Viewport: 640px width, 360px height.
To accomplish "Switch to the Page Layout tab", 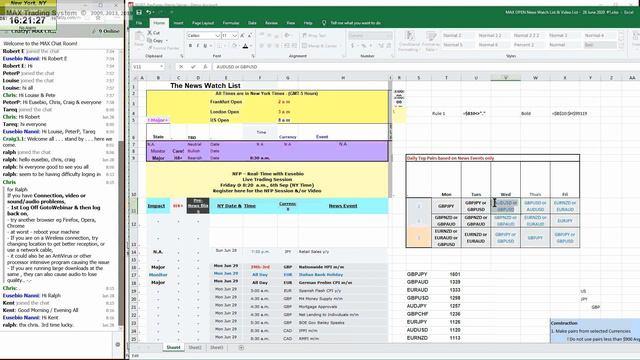I will pyautogui.click(x=203, y=23).
